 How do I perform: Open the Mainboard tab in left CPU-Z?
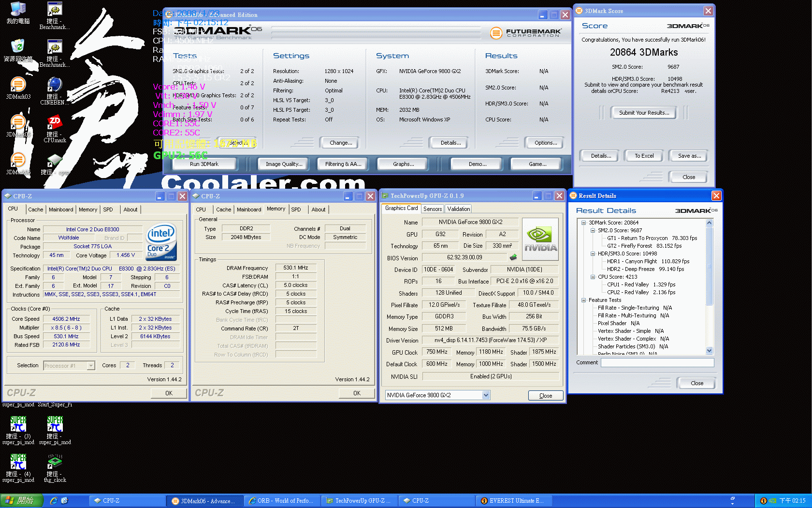[61, 209]
